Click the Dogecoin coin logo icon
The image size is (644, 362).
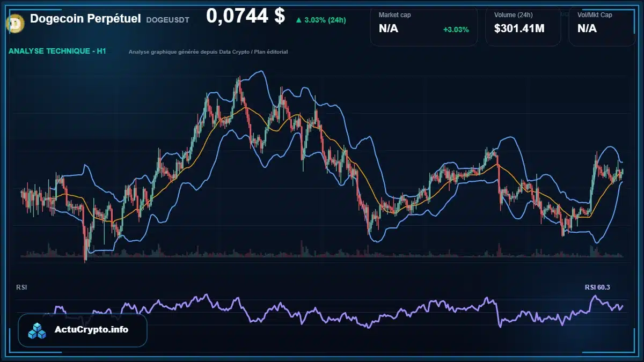[x=14, y=23]
